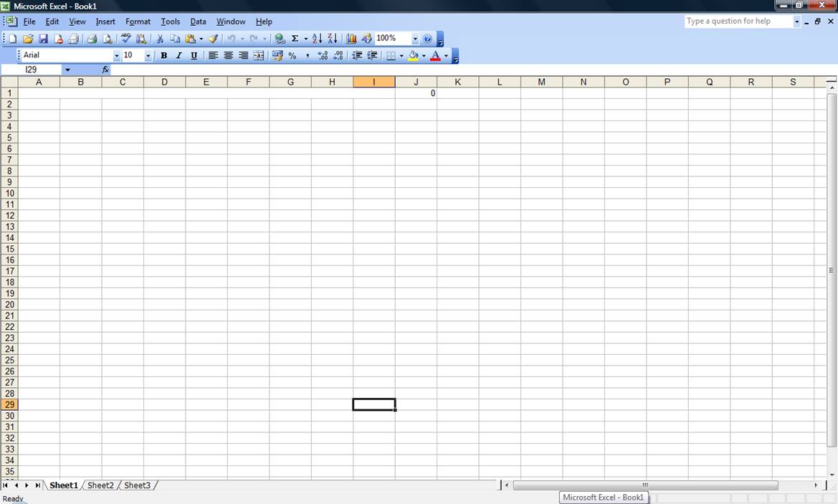Select column header J

click(x=416, y=82)
